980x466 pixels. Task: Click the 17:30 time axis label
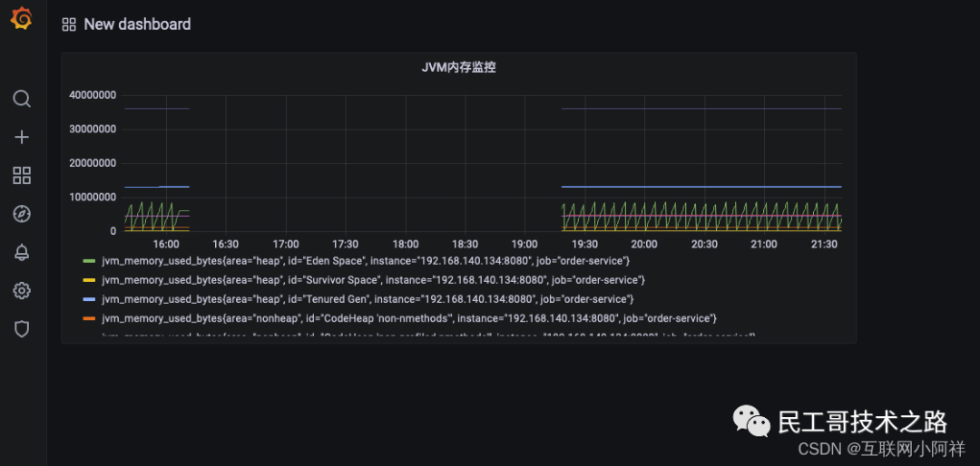(345, 244)
